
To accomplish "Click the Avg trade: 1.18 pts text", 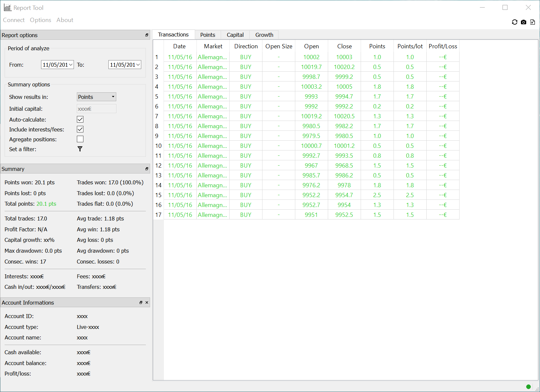I will [x=101, y=219].
